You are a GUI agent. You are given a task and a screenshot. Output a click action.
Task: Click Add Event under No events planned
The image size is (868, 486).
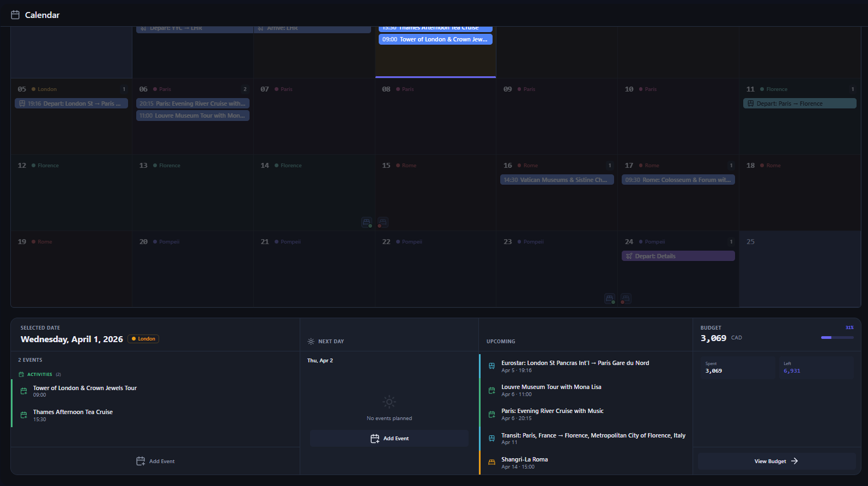(x=389, y=439)
